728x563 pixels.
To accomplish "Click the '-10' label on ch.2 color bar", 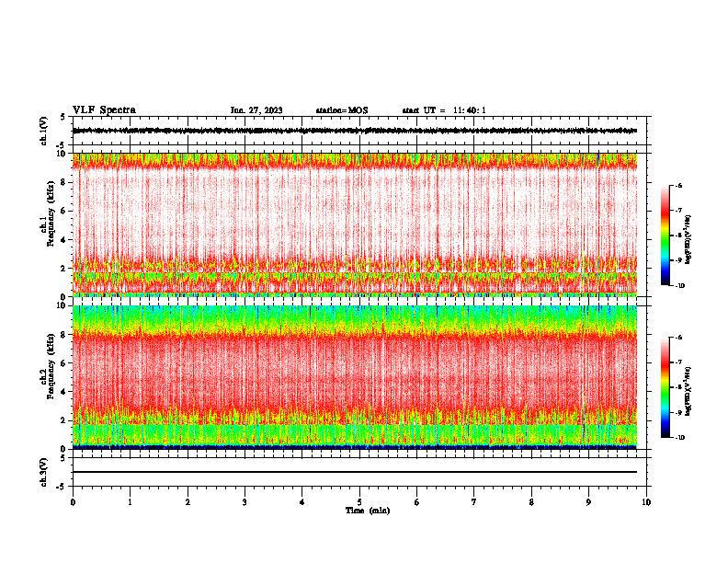I will (x=679, y=438).
